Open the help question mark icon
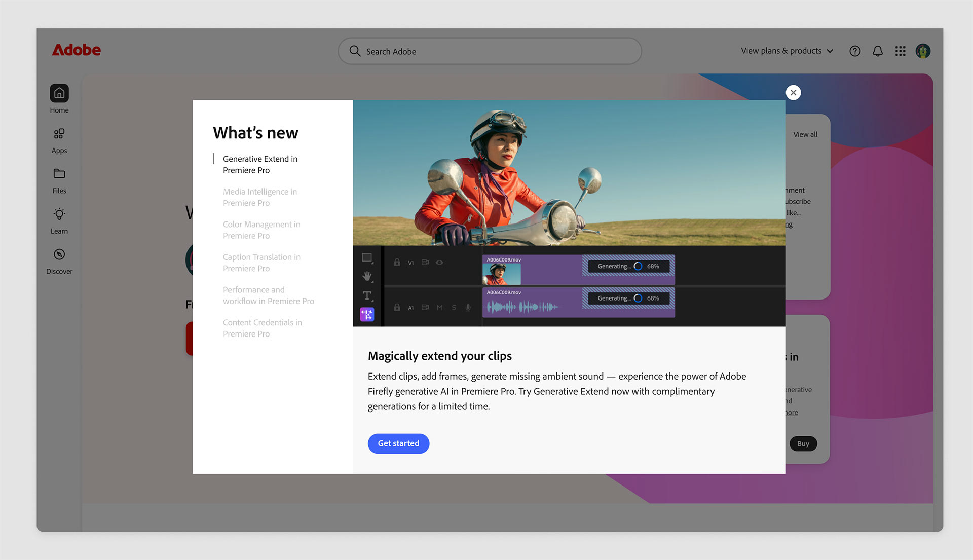 [855, 51]
